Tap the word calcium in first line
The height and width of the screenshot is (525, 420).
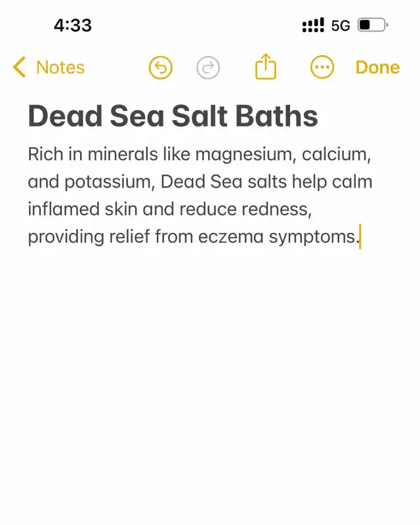(336, 155)
